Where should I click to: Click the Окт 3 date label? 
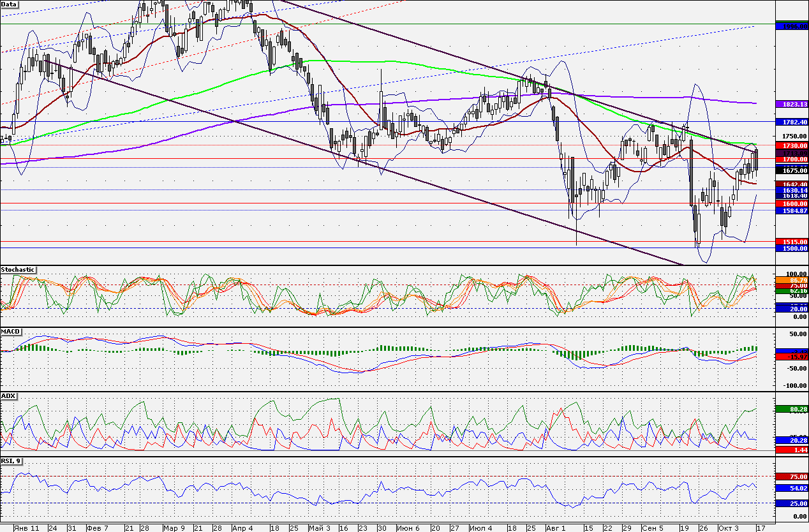point(727,528)
